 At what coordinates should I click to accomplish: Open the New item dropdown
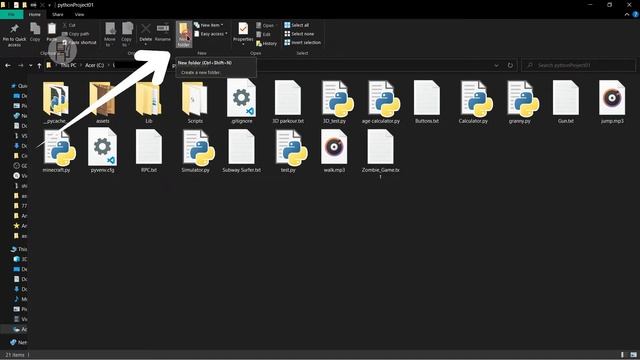point(209,25)
